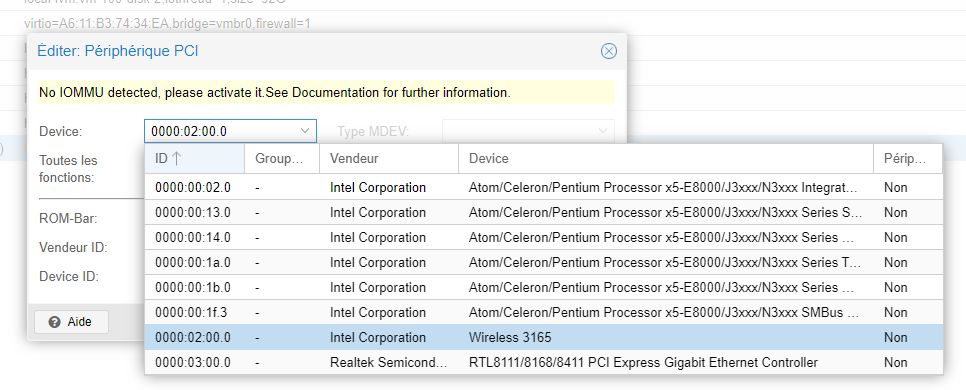Image resolution: width=966 pixels, height=390 pixels.
Task: Click the SMBus device description
Action: 664,312
